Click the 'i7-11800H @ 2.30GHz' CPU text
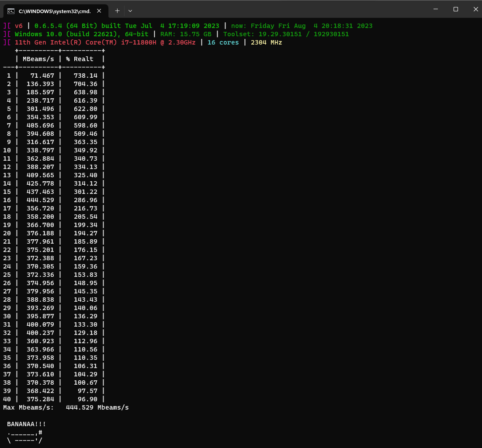This screenshot has width=482, height=448. (x=158, y=42)
